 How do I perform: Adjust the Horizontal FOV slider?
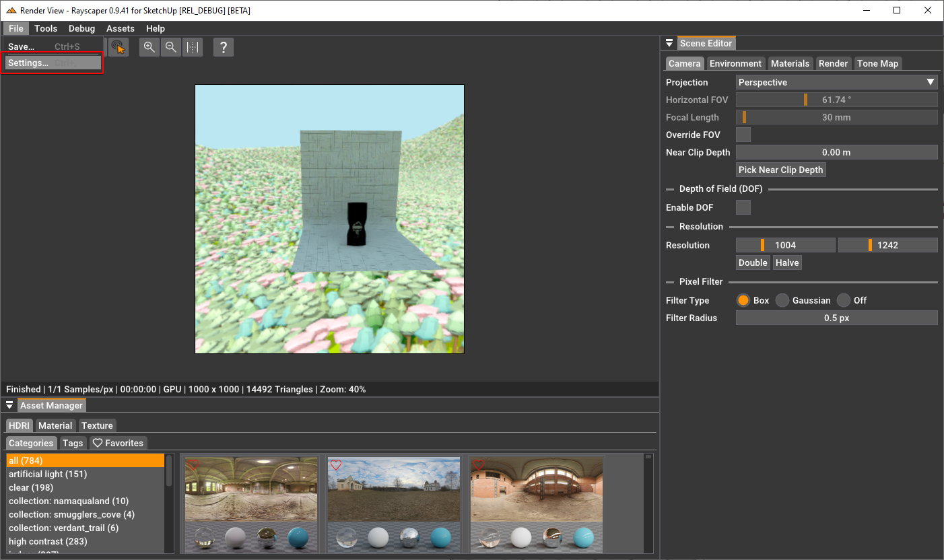836,100
